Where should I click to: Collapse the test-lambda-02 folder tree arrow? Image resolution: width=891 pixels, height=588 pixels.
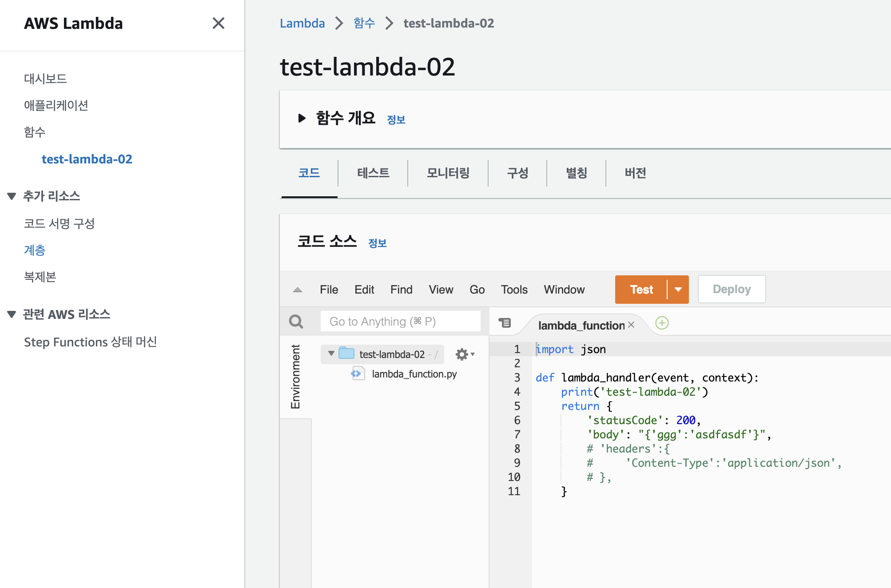[331, 354]
